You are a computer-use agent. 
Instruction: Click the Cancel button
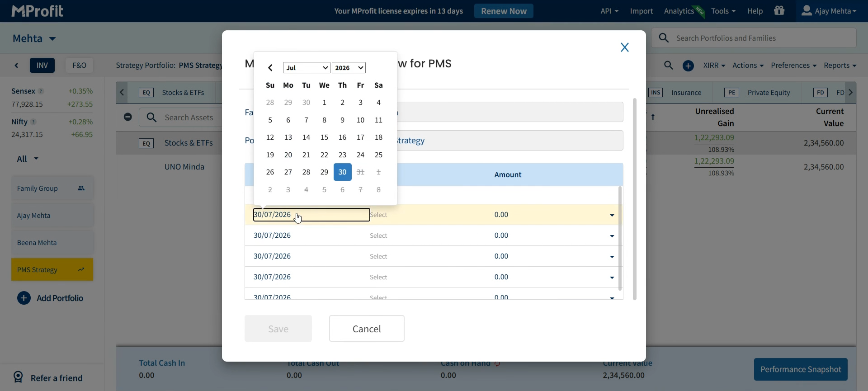point(367,329)
